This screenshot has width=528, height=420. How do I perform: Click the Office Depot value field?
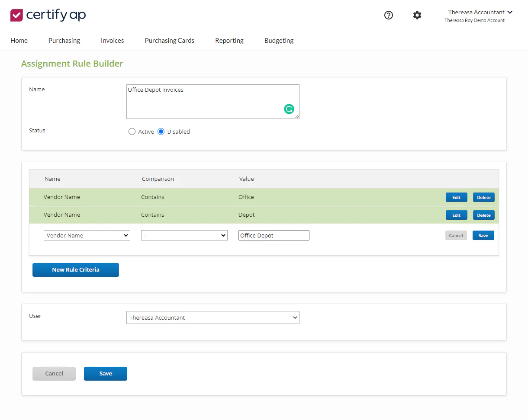[x=274, y=235]
